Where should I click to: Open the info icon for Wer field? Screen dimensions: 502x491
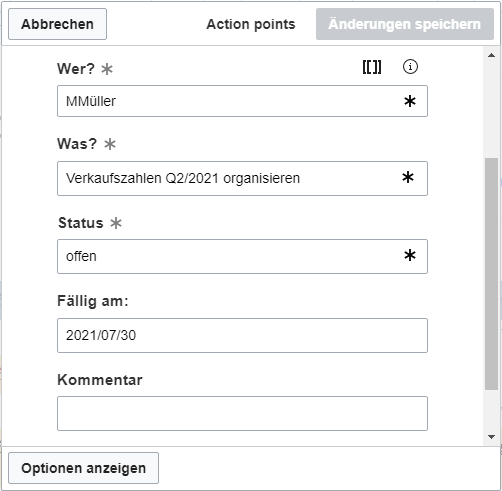pyautogui.click(x=410, y=67)
